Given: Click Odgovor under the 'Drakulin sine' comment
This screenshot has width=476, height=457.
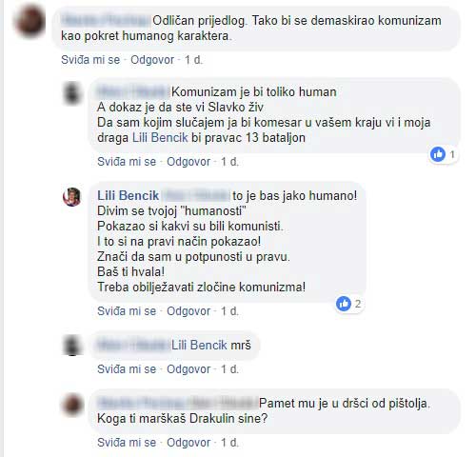Looking at the screenshot, I should coord(188,443).
